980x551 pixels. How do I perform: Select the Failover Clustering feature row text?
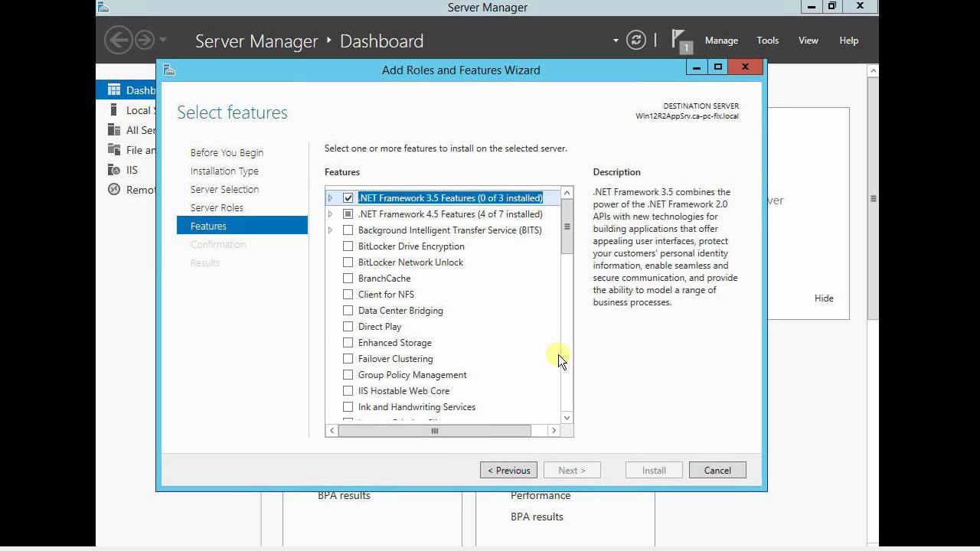[x=395, y=358]
